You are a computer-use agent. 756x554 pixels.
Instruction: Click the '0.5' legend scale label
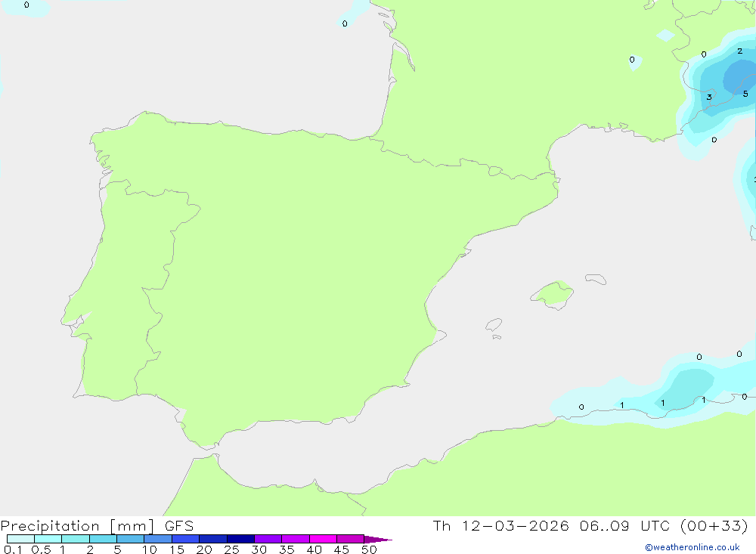tap(41, 549)
